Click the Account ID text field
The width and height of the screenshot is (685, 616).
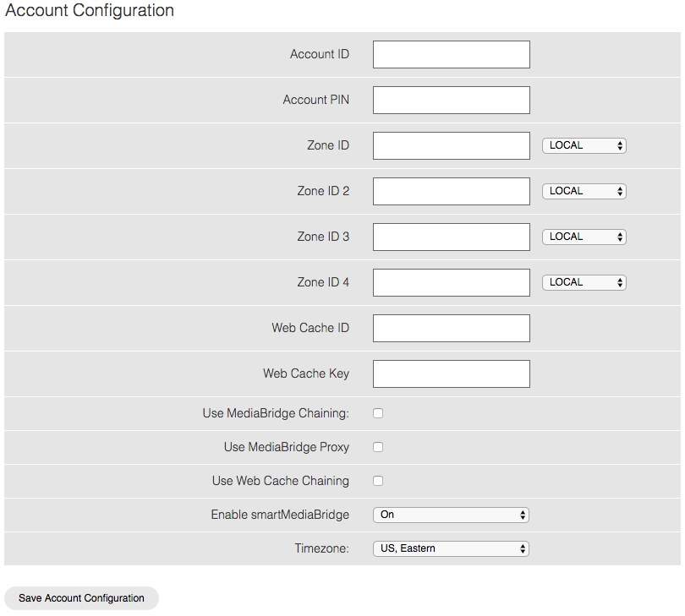tap(452, 55)
